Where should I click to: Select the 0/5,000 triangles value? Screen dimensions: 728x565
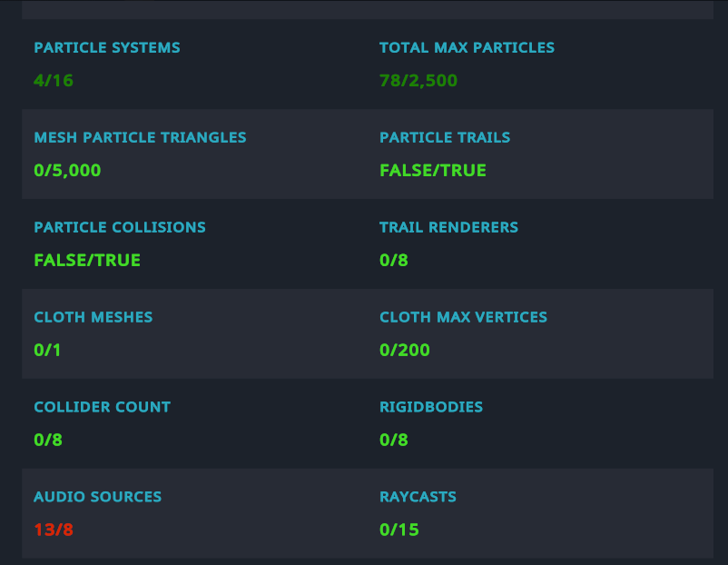(x=67, y=171)
